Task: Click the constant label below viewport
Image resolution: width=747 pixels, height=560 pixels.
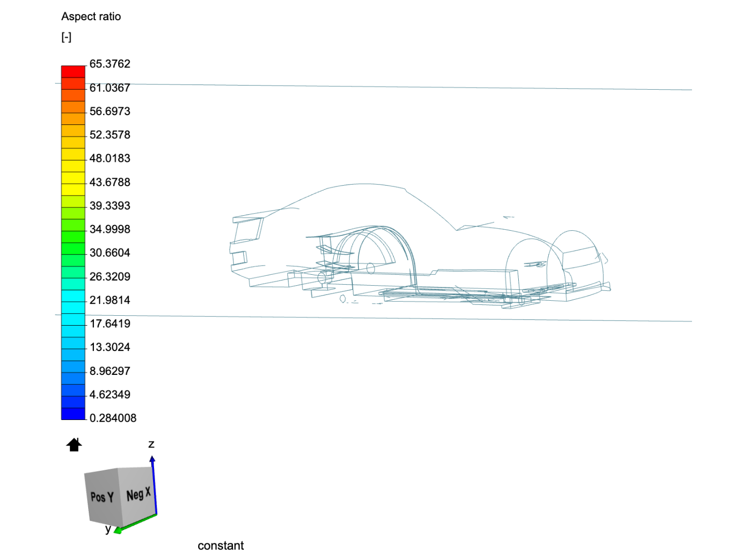Action: tap(220, 545)
